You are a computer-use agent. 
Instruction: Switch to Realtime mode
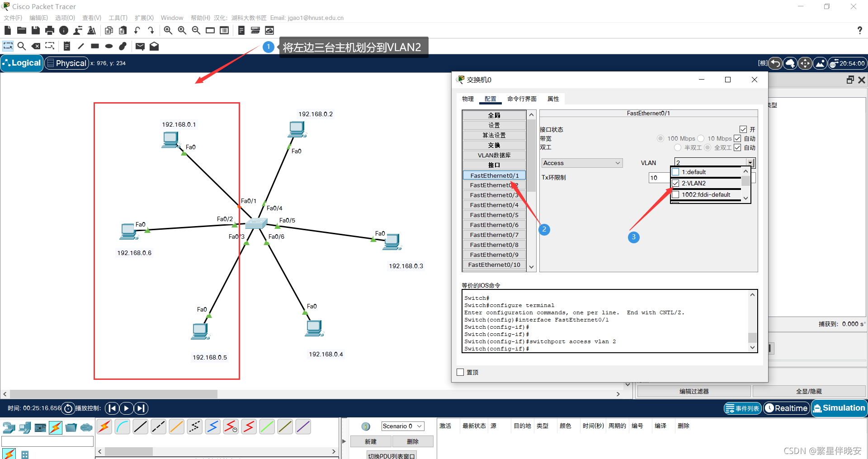(786, 408)
